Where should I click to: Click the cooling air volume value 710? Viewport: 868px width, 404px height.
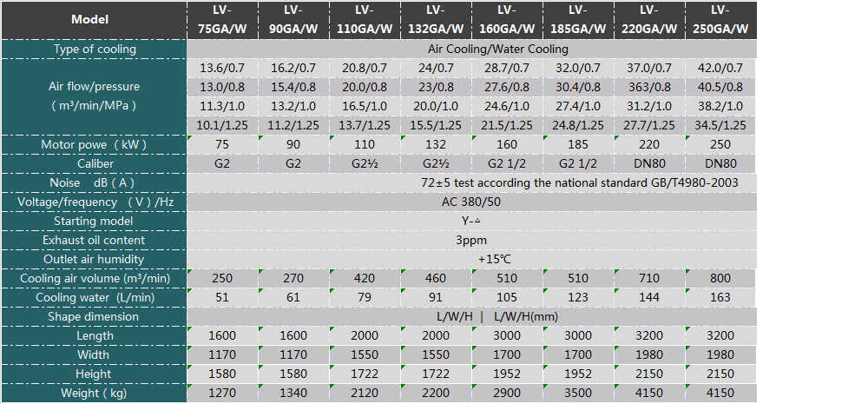(649, 278)
